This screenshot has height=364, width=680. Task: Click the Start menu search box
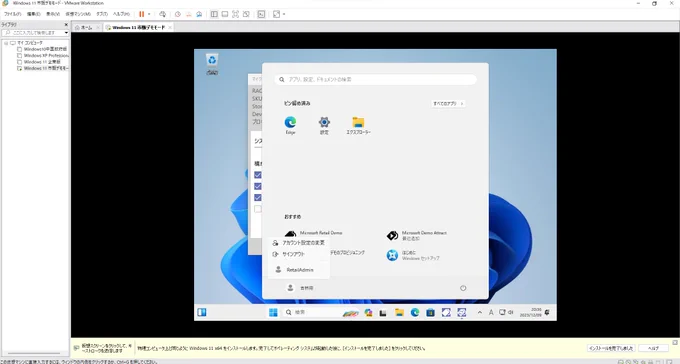[376, 79]
